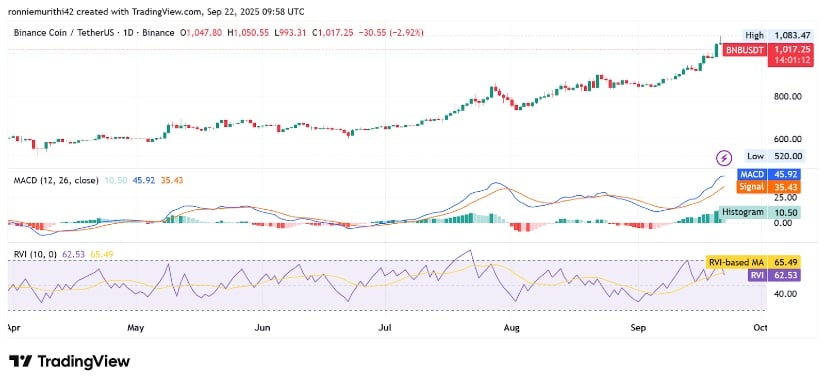Click the MACD legend signal value 35.43
Screen dimensions: 825x384
172,180
